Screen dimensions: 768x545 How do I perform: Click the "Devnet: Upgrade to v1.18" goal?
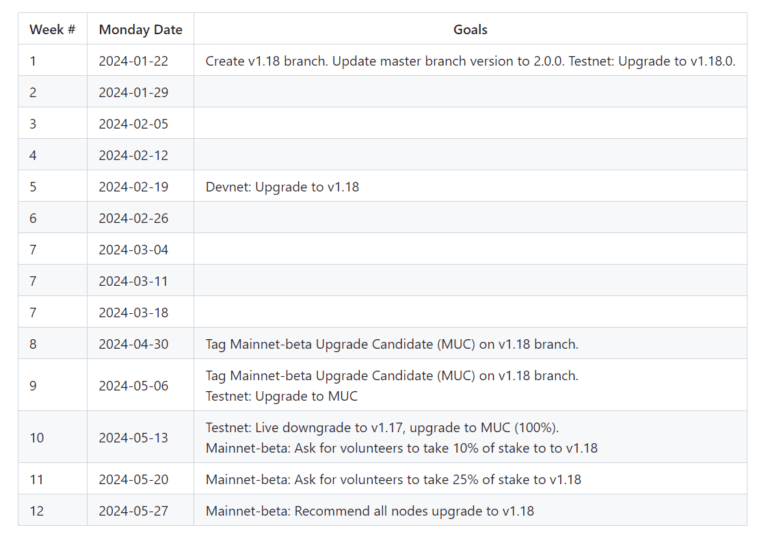(x=282, y=187)
